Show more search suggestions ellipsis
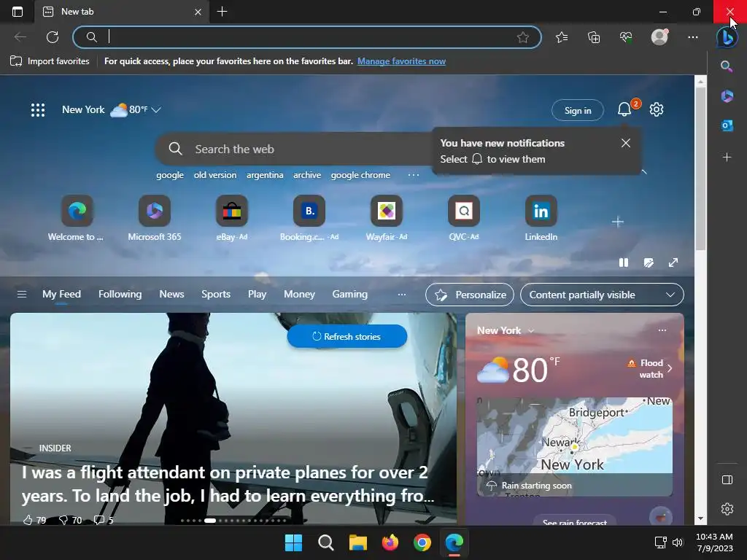Screen dimensions: 747x560 (414, 175)
